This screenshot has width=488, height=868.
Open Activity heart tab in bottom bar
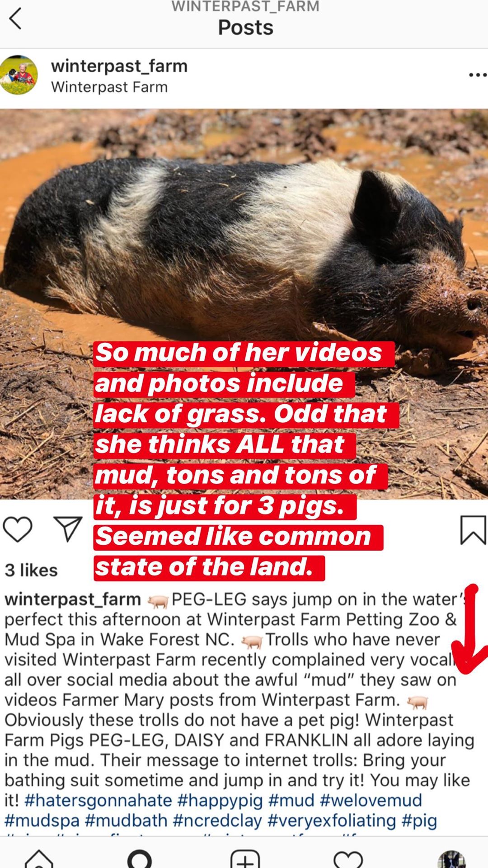(348, 859)
